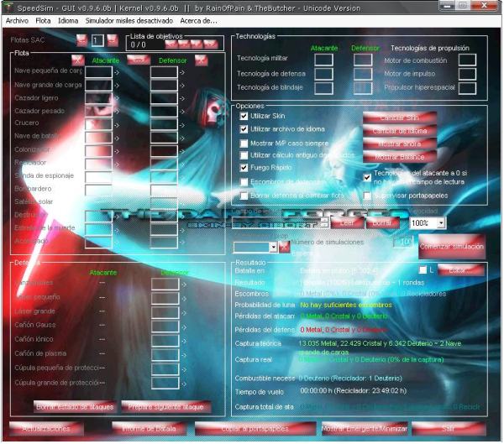
Task: Click the defender arrow in the Colonizador row
Action: [182, 151]
